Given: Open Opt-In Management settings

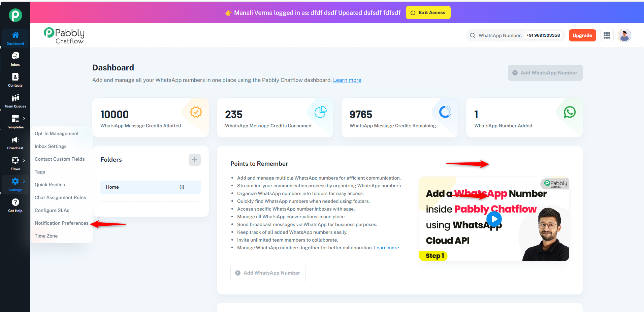Looking at the screenshot, I should pyautogui.click(x=57, y=133).
